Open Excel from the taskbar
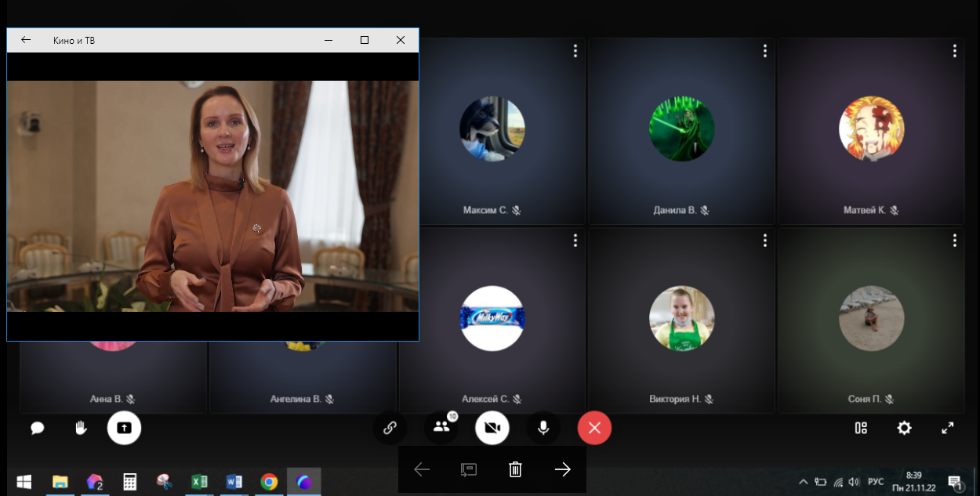 (199, 482)
